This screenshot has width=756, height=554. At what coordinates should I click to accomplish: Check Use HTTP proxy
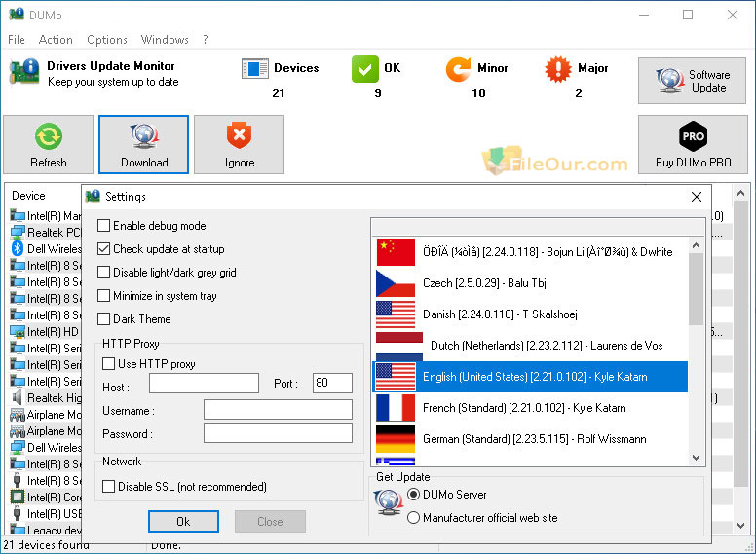point(108,364)
